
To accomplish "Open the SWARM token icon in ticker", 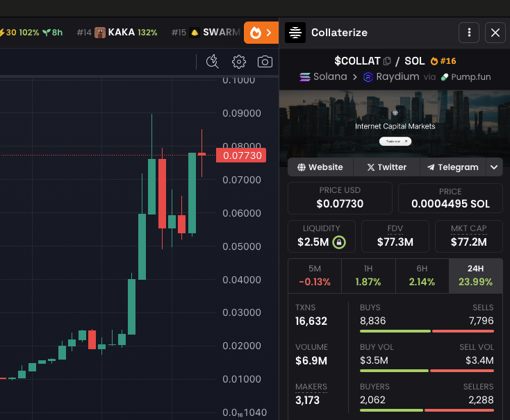I will pos(195,33).
